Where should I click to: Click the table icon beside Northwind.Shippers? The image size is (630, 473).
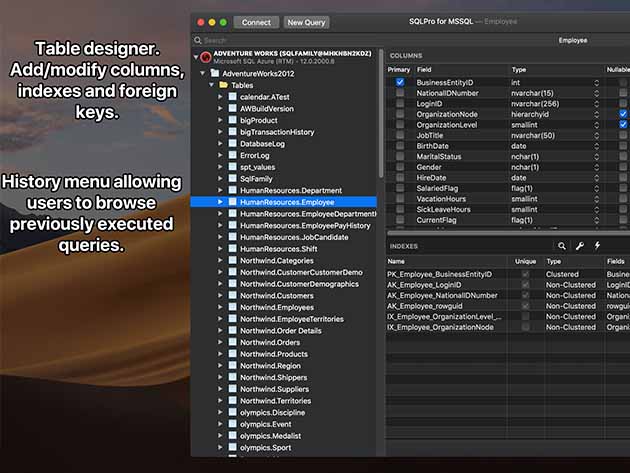tap(232, 377)
